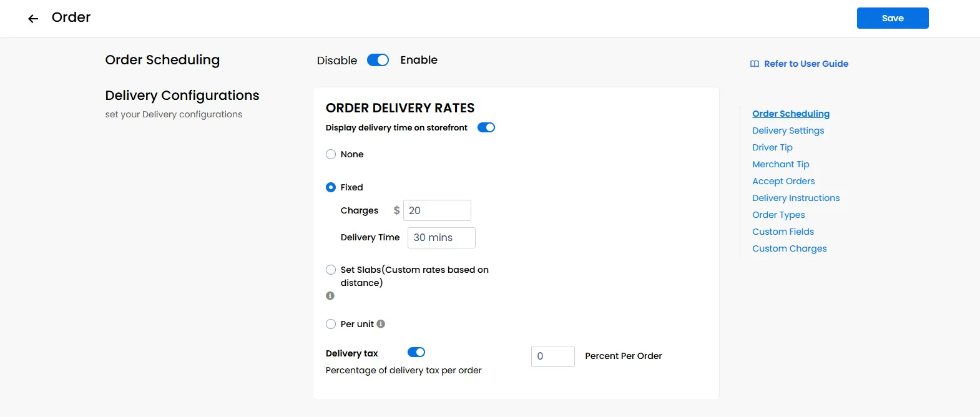Image resolution: width=980 pixels, height=417 pixels.
Task: Go to the Driver Tip section
Action: 772,147
